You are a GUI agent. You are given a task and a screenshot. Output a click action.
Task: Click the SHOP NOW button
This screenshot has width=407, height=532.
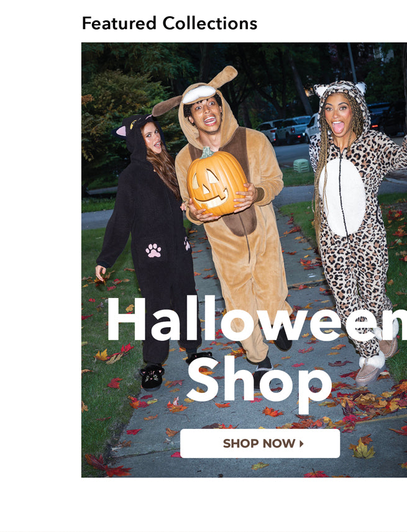260,443
